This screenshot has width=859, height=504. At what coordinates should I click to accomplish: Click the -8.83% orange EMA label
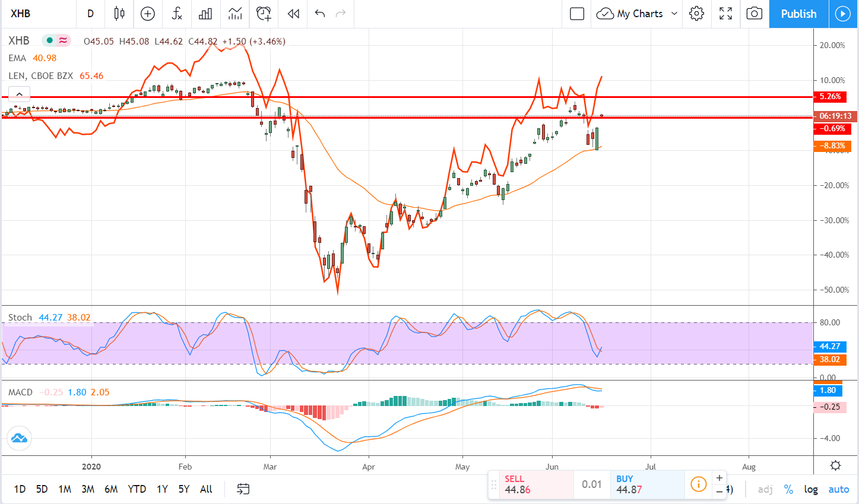(x=832, y=145)
